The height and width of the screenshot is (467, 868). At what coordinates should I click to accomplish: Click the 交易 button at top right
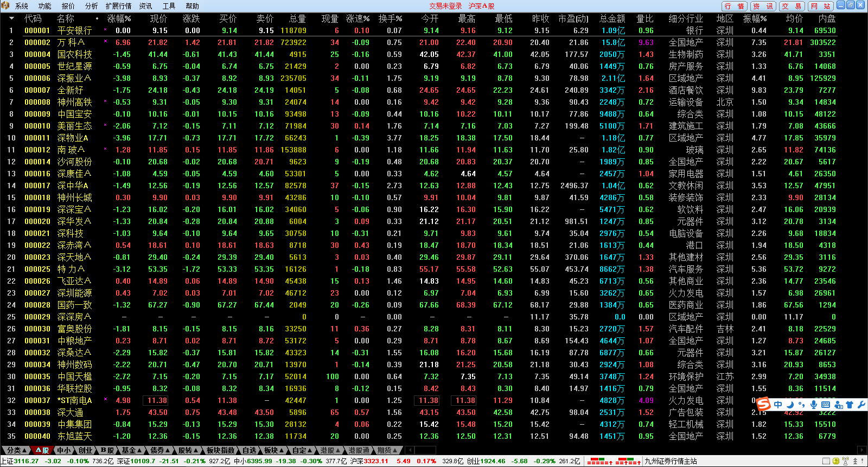pyautogui.click(x=792, y=6)
